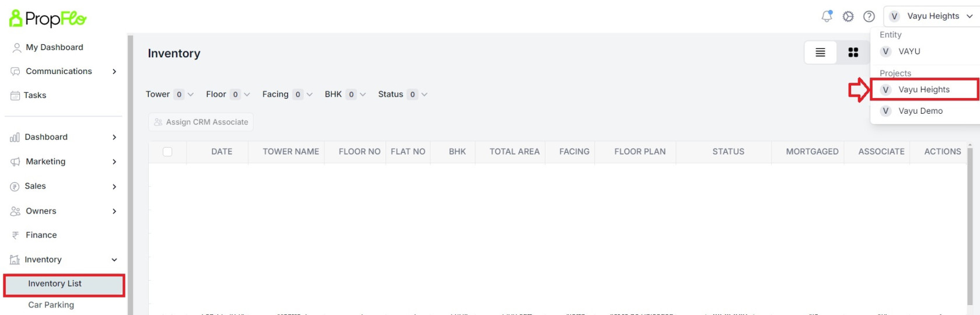Open the help question mark icon

coord(869,16)
